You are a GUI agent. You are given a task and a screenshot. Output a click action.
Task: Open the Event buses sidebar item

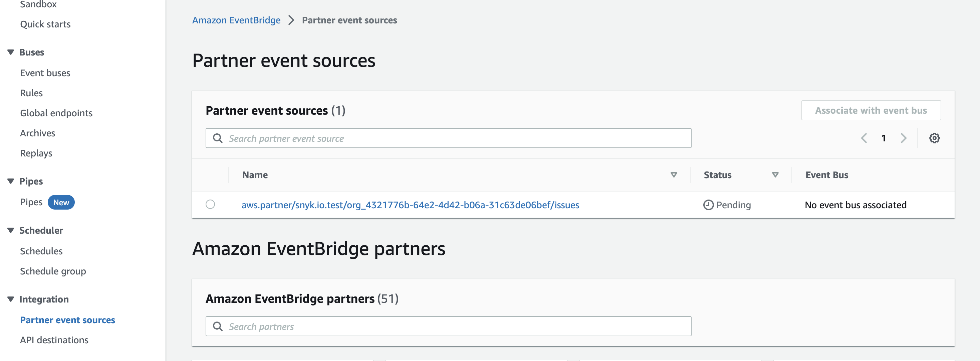pos(45,73)
